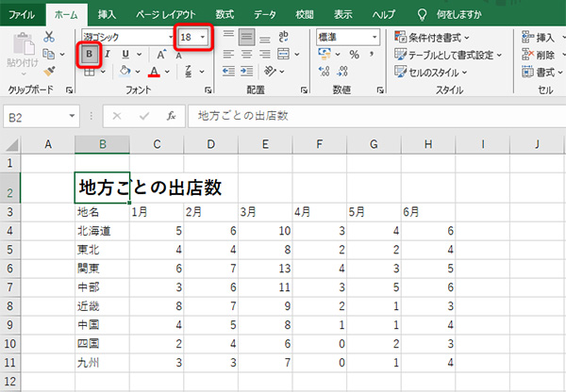Increase font size with the large A icon

pyautogui.click(x=162, y=55)
